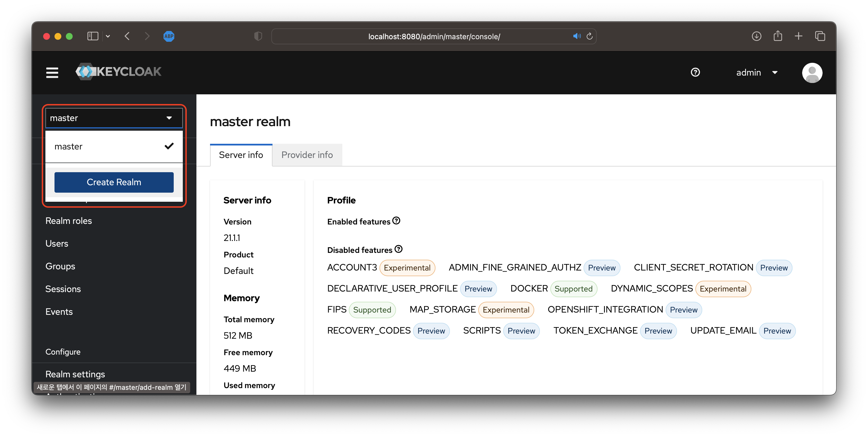Image resolution: width=868 pixels, height=437 pixels.
Task: Show help for Disabled features
Action: (398, 249)
